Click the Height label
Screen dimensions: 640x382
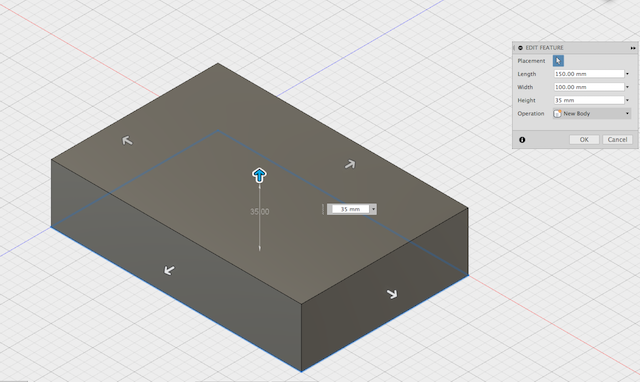pos(526,100)
